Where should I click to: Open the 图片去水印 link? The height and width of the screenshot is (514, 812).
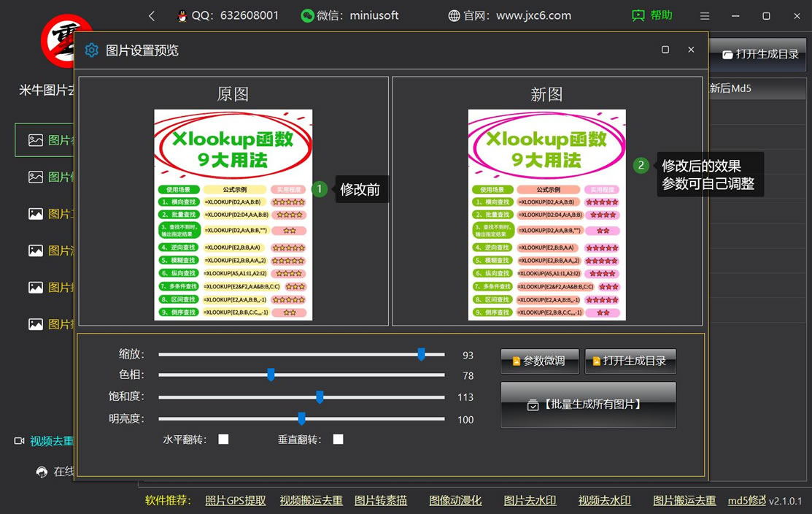tap(530, 501)
